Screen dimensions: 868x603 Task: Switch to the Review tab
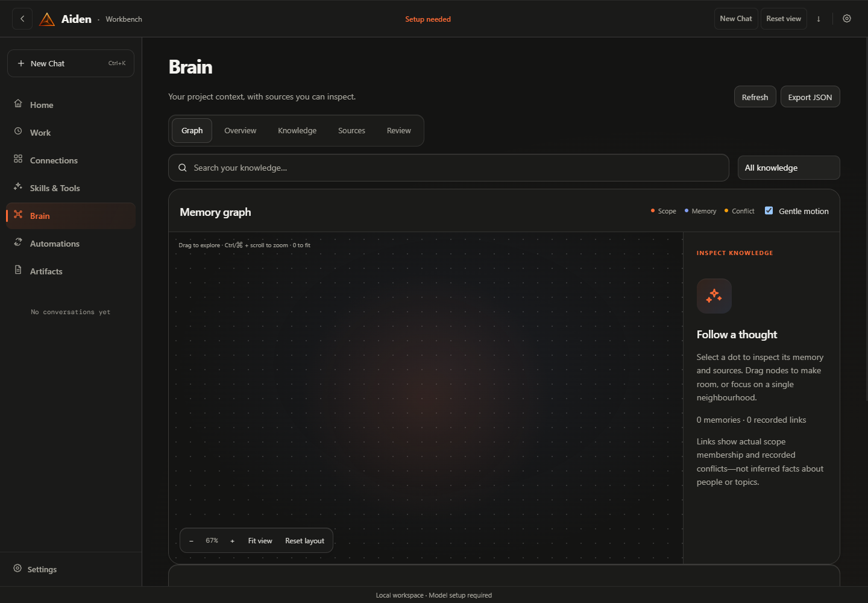[399, 131]
